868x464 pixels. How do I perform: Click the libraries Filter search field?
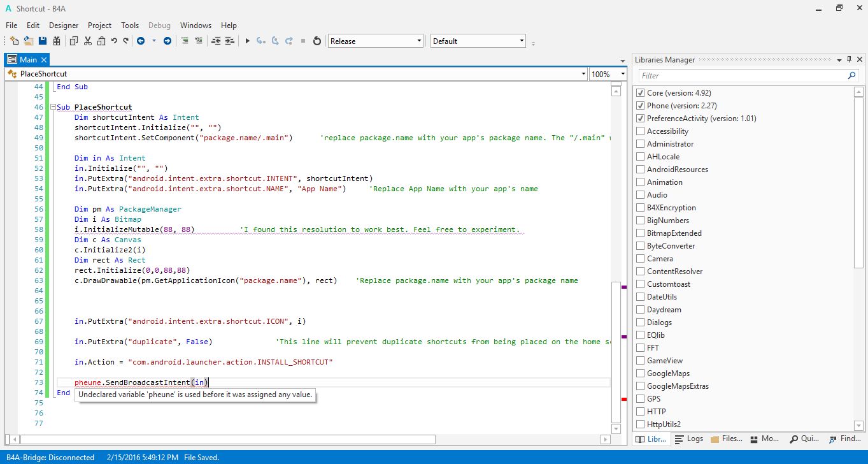742,75
